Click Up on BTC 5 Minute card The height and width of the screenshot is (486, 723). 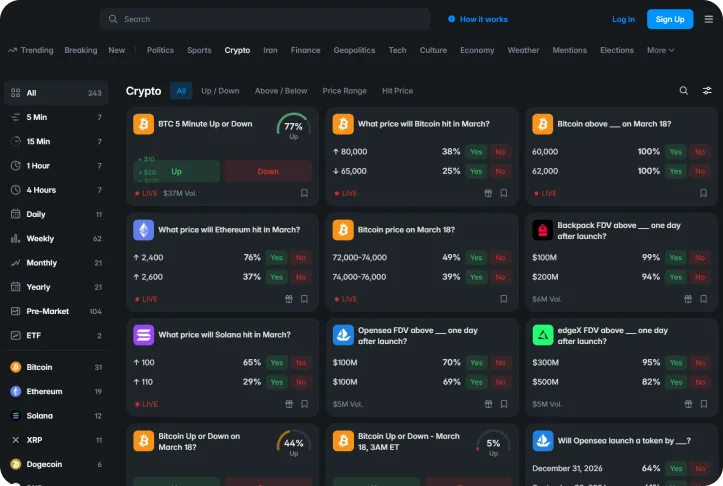pyautogui.click(x=177, y=172)
